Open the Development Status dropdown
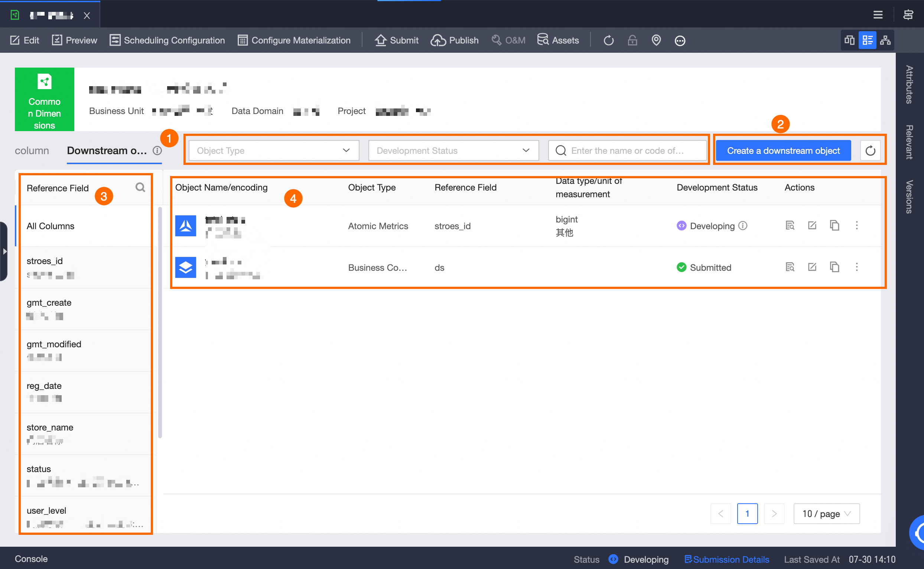Viewport: 924px width, 569px height. [x=453, y=151]
